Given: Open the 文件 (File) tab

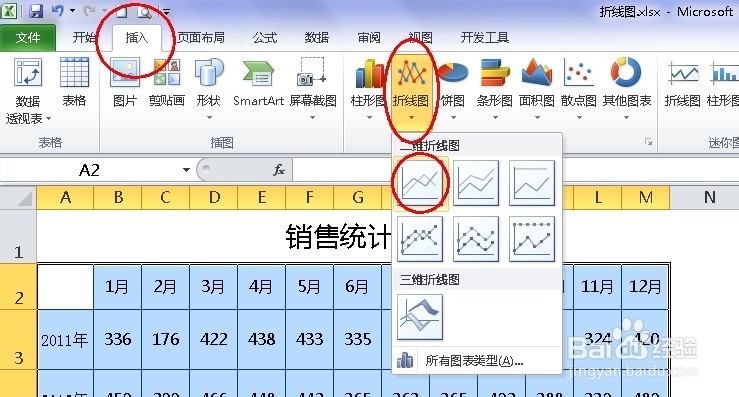Looking at the screenshot, I should 28,38.
